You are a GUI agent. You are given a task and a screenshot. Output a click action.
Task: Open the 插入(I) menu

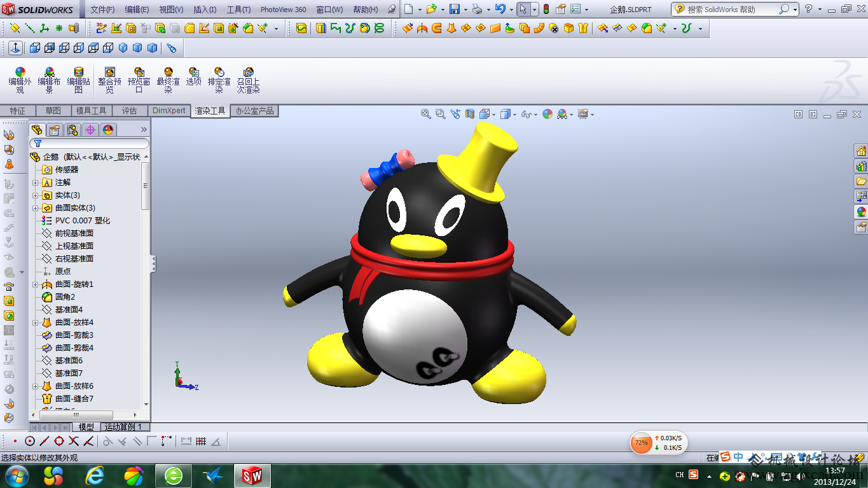click(x=205, y=10)
